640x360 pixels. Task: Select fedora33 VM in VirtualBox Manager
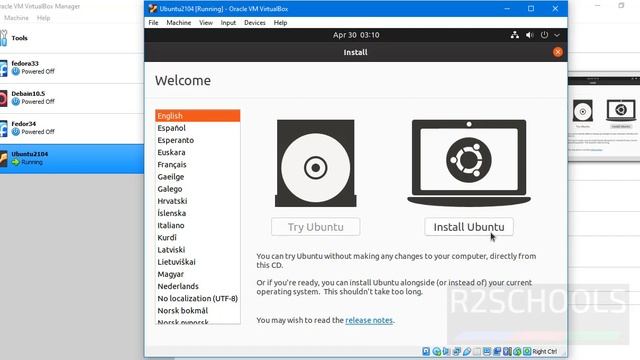pos(71,68)
